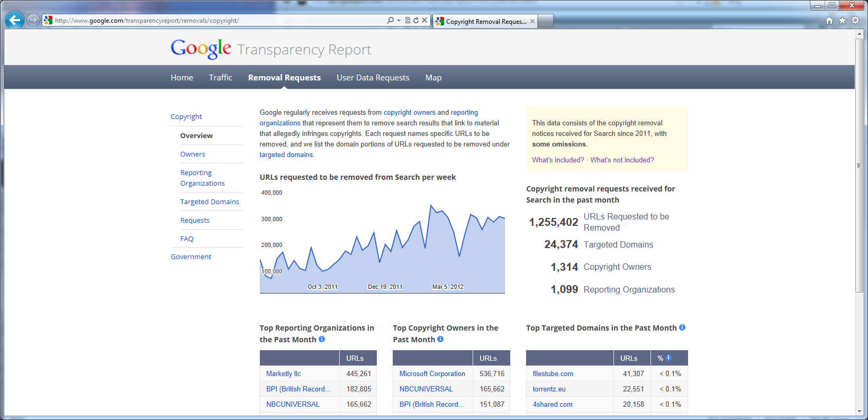The width and height of the screenshot is (868, 420).
Task: Click the page scrollbar down arrow
Action: (860, 411)
